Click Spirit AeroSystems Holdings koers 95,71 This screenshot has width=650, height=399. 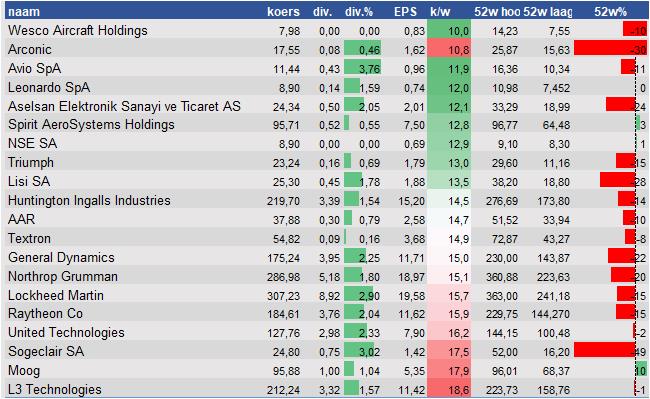tap(286, 125)
